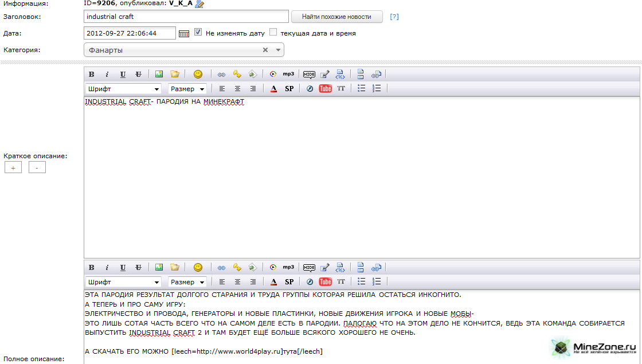Enable 'текущая дата и время' checkbox

pyautogui.click(x=273, y=33)
